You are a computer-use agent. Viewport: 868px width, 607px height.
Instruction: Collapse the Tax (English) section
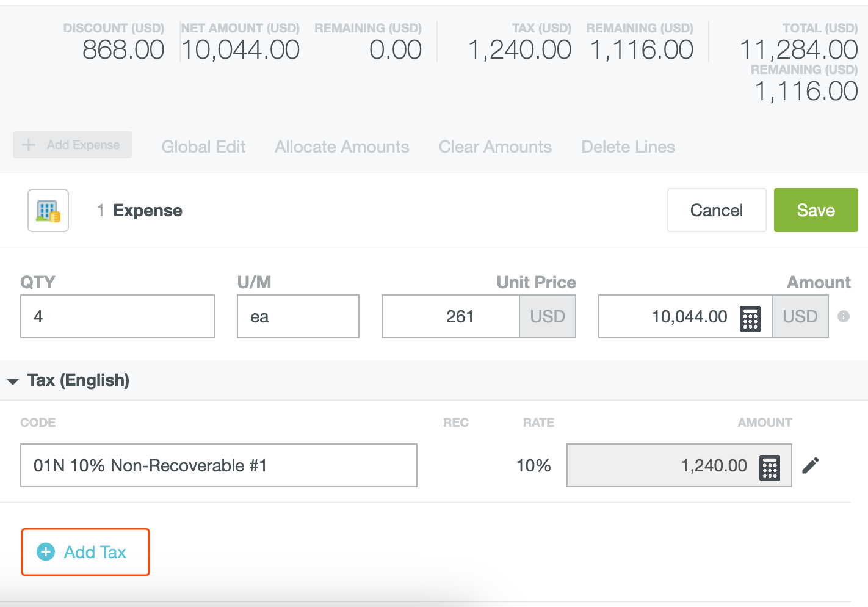13,380
